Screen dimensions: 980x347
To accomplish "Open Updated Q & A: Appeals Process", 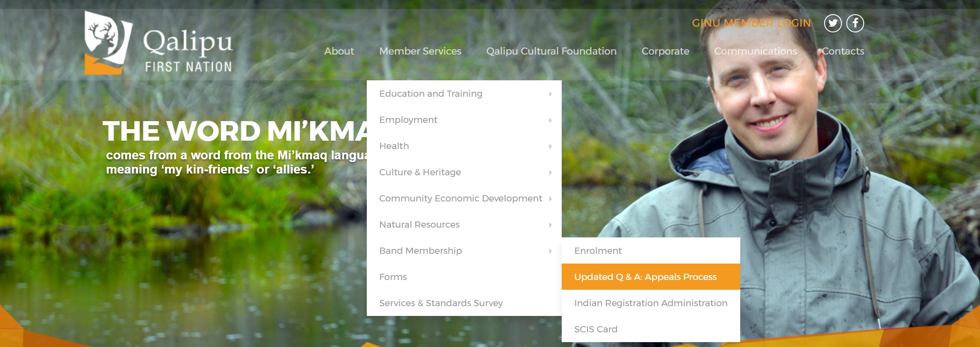I will tap(651, 277).
